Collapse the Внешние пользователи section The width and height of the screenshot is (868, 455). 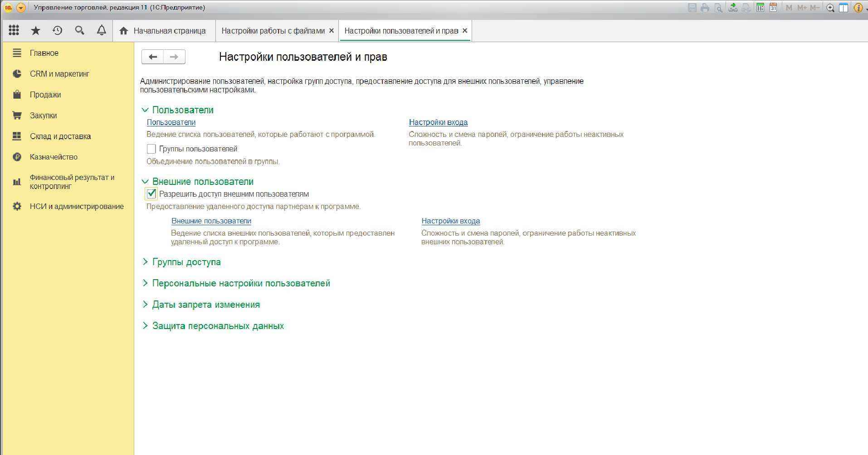[145, 182]
